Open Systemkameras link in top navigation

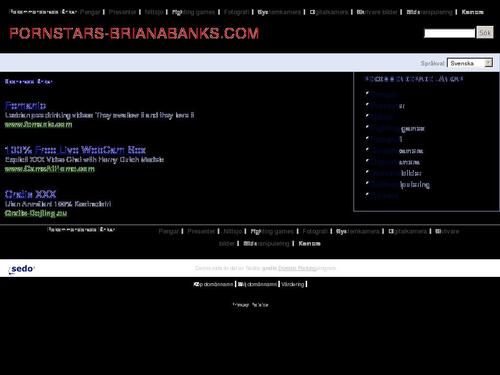(279, 12)
